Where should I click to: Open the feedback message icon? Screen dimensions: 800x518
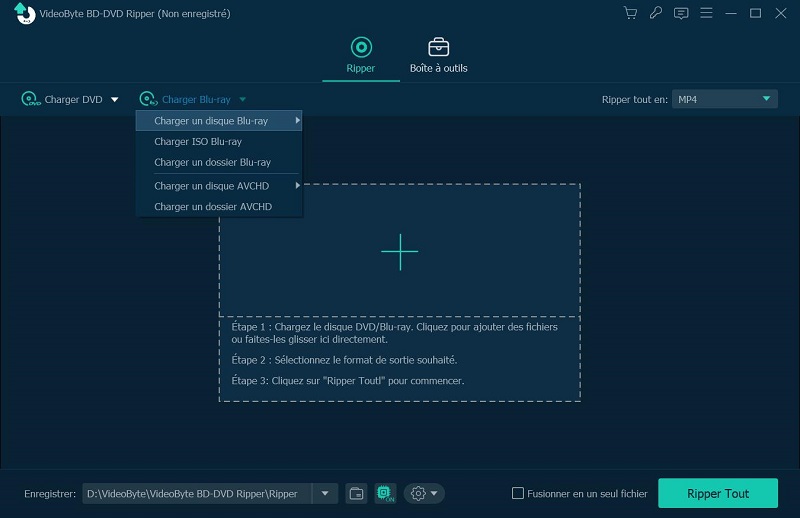click(x=681, y=13)
